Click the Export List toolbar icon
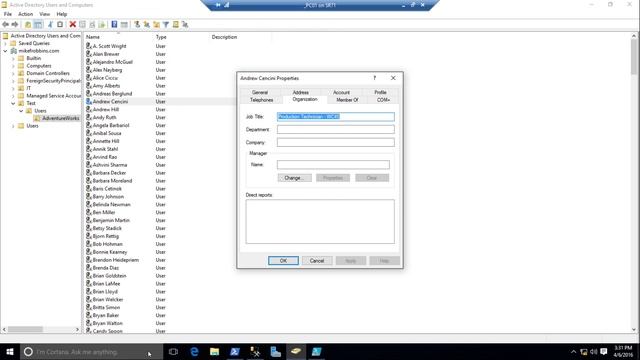 coord(102,24)
